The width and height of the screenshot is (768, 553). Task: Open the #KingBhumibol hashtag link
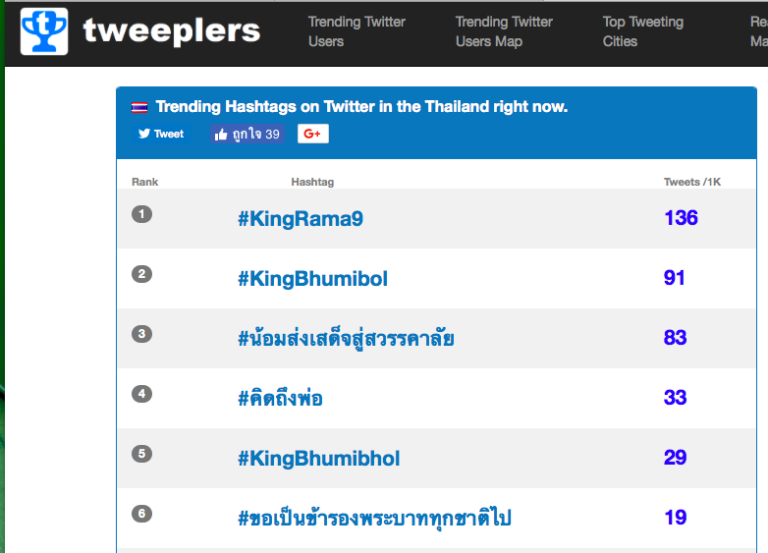(312, 278)
